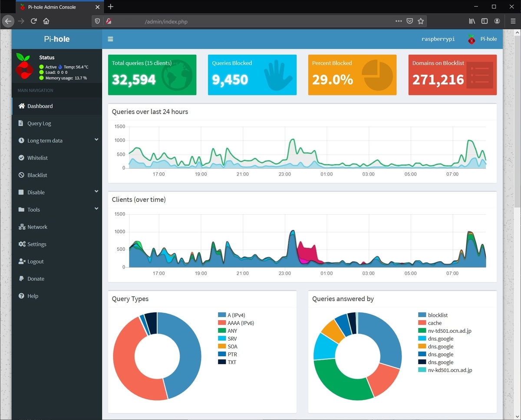Click the SOA legend entry
521x420 pixels.
(x=228, y=346)
